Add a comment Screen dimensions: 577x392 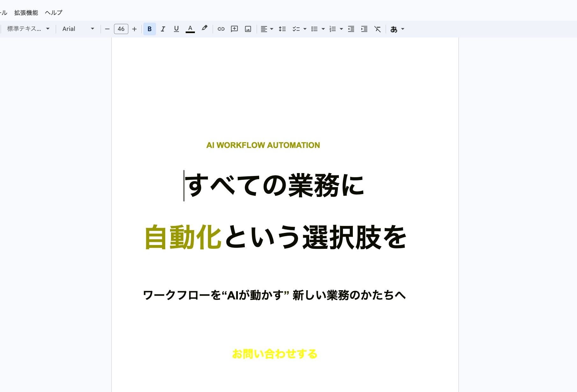click(234, 29)
